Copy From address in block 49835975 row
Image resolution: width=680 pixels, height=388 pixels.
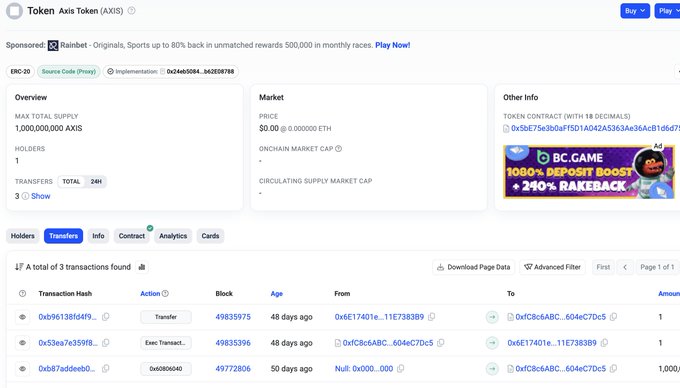coord(432,317)
